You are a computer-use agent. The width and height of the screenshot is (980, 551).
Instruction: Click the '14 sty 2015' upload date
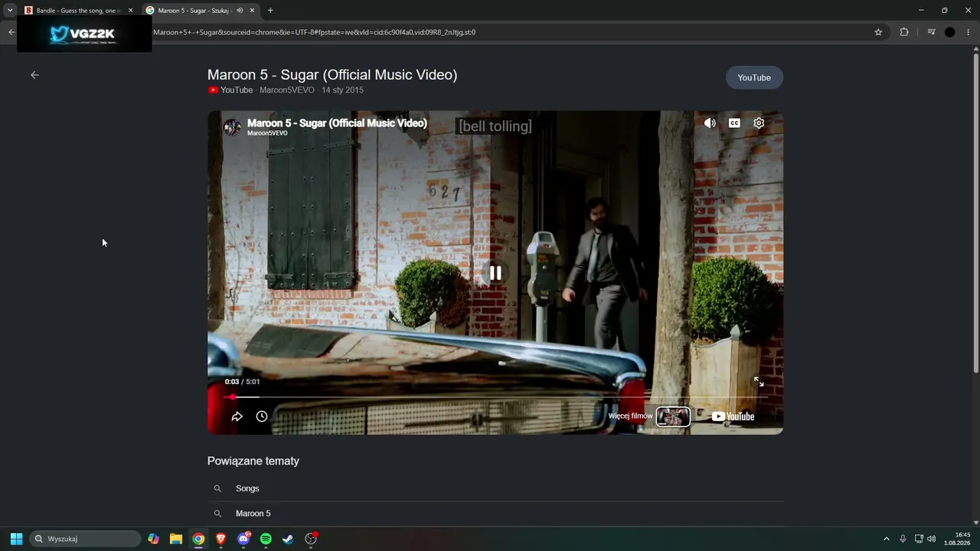342,90
